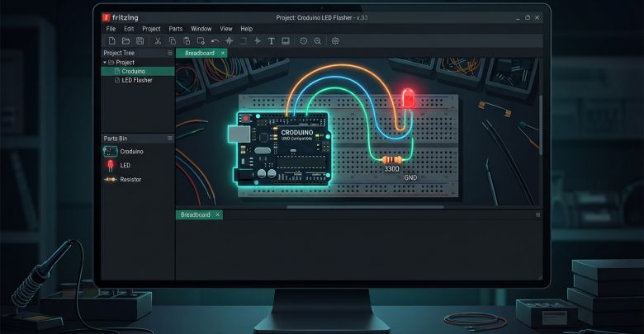
Task: Close the upper Breadboard tab
Action: pyautogui.click(x=223, y=53)
